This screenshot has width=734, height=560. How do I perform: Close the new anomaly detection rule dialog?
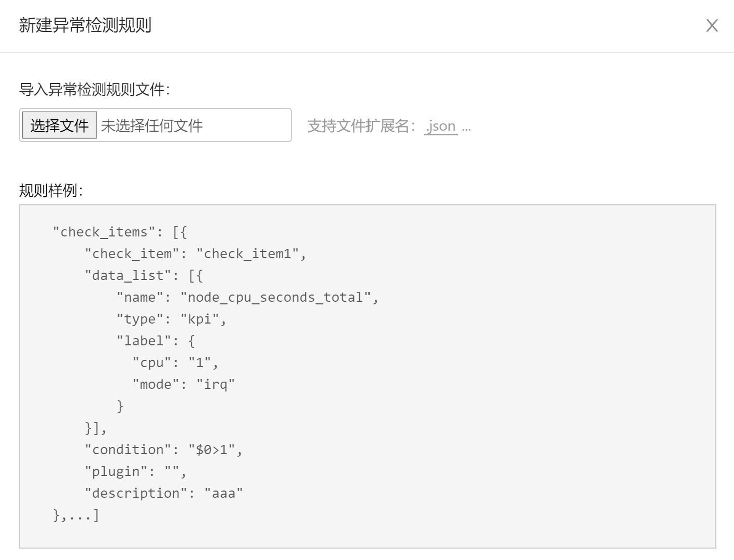712,25
